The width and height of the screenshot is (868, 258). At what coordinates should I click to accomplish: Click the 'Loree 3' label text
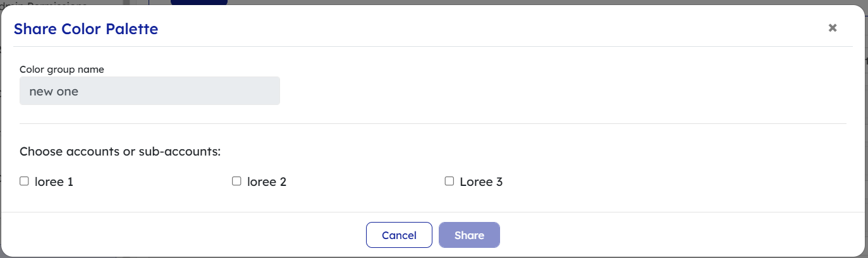click(x=480, y=182)
